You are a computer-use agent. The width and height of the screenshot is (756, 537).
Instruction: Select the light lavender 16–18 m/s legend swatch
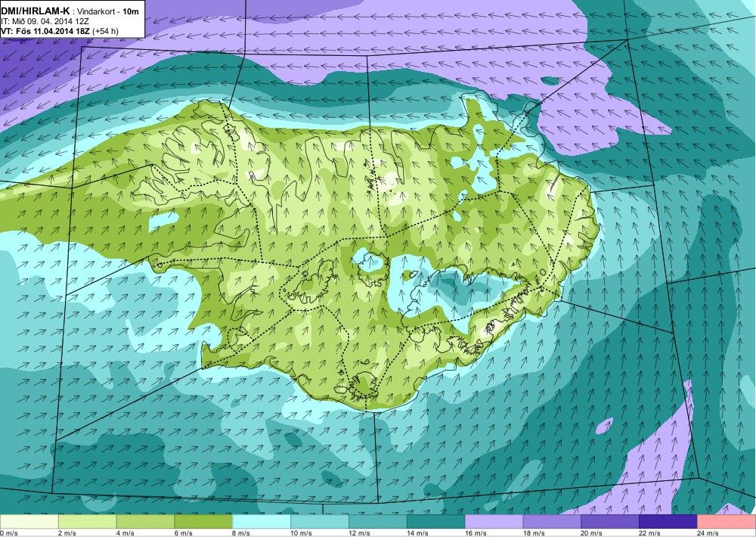[x=494, y=522]
